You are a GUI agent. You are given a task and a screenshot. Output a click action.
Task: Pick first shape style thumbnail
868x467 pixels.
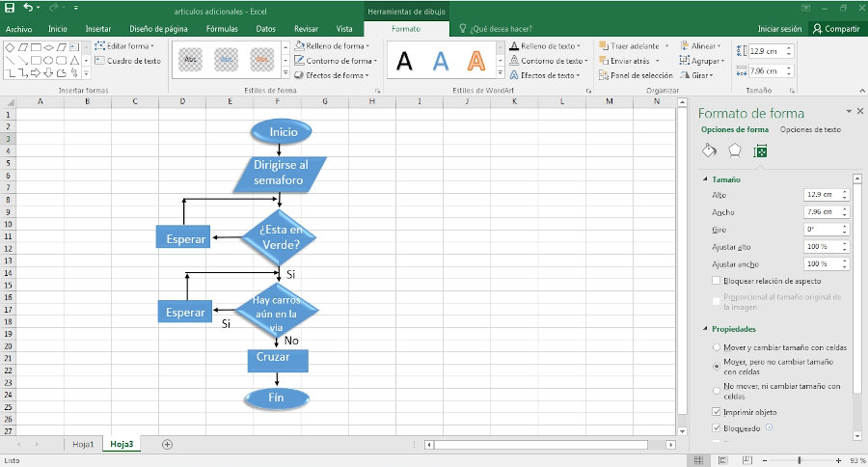click(x=190, y=60)
